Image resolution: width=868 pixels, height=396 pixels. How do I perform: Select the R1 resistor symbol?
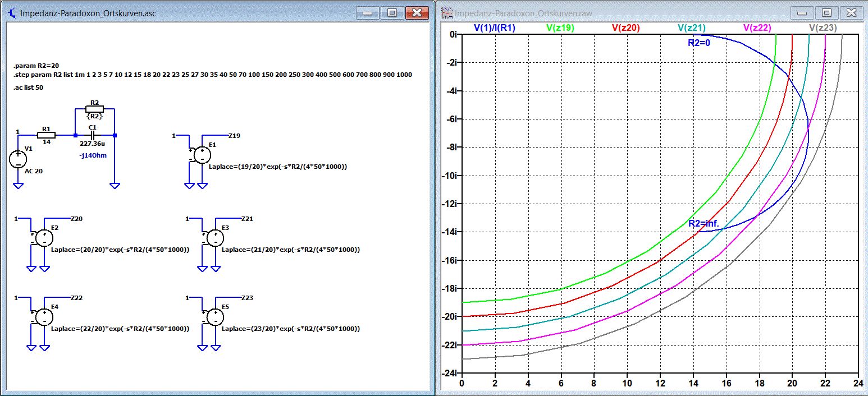46,135
